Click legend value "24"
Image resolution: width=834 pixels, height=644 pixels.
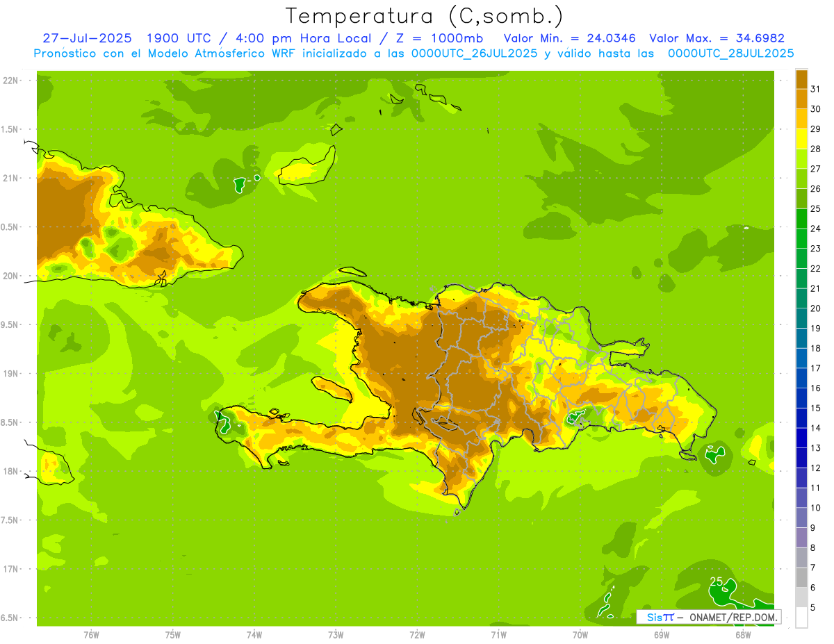click(x=815, y=229)
